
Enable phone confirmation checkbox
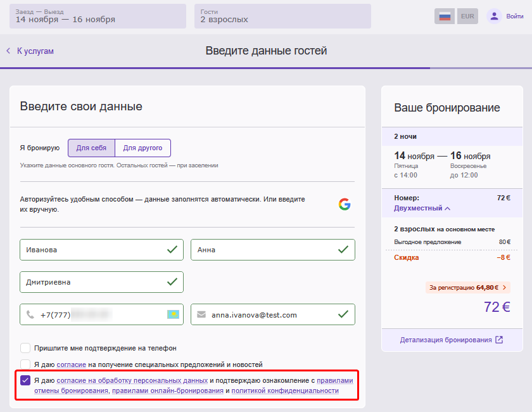(x=25, y=348)
